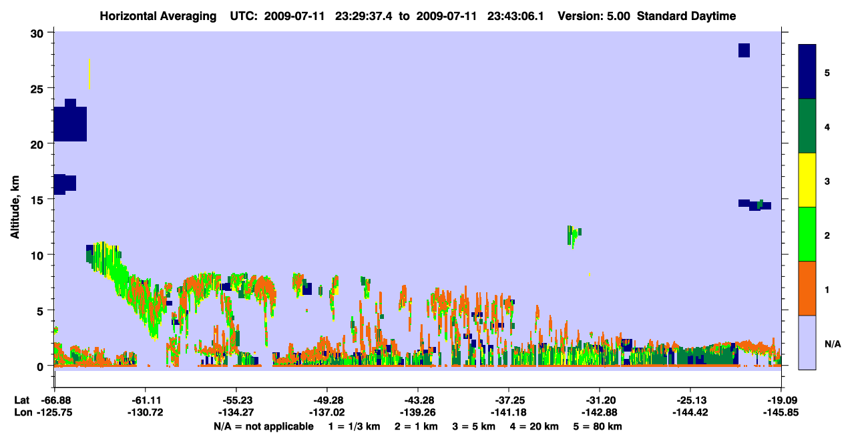This screenshot has height=445, width=868.
Task: Click the altitude tick label '20'
Action: click(39, 143)
